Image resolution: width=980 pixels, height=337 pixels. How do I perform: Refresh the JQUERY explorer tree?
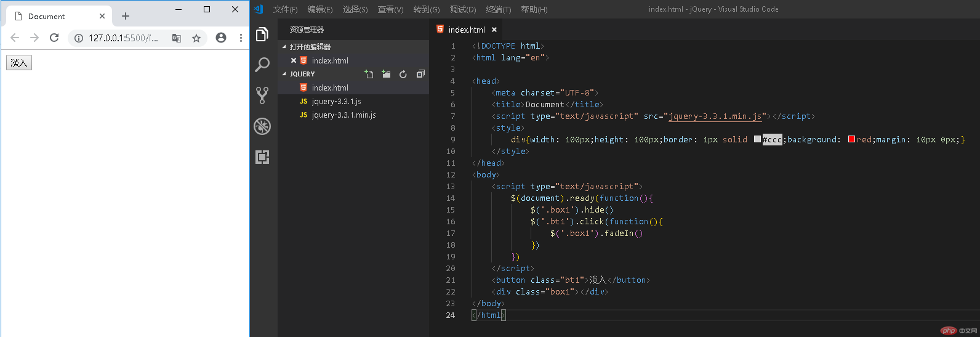pyautogui.click(x=403, y=74)
